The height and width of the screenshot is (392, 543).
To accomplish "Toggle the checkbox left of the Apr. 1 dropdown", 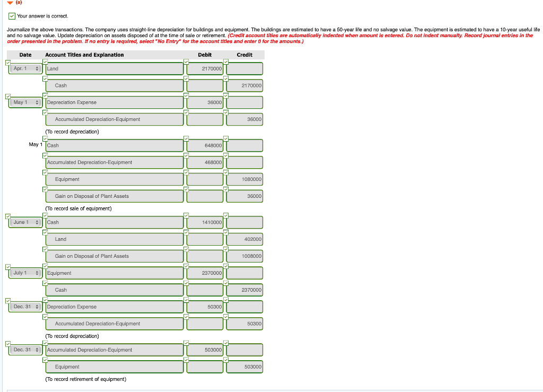I will point(7,63).
